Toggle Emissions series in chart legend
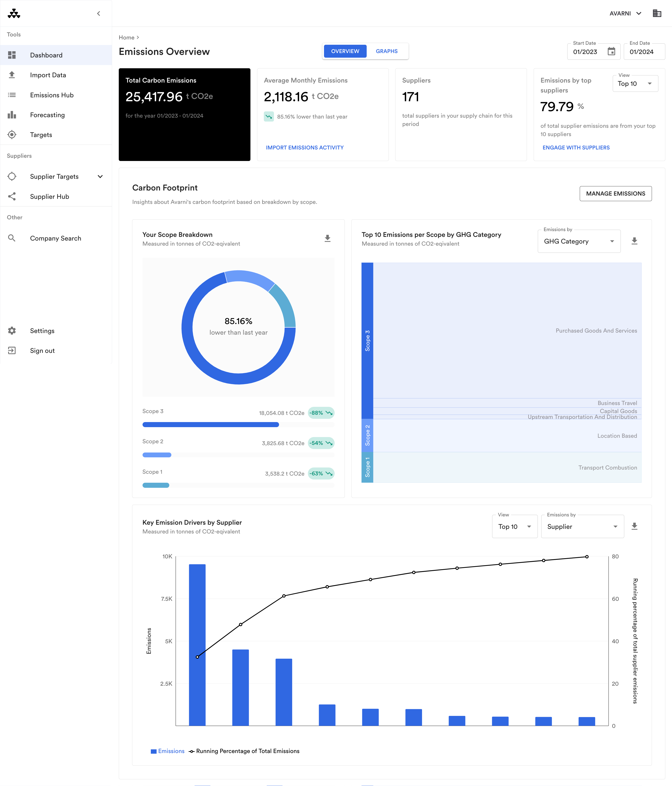Screen dimensions: 672x786 pyautogui.click(x=168, y=751)
